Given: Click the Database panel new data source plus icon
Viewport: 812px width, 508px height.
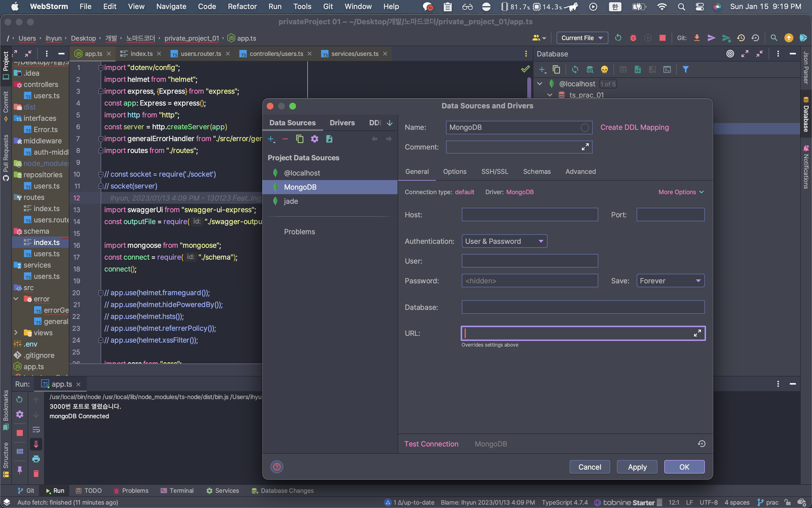Looking at the screenshot, I should pos(542,69).
